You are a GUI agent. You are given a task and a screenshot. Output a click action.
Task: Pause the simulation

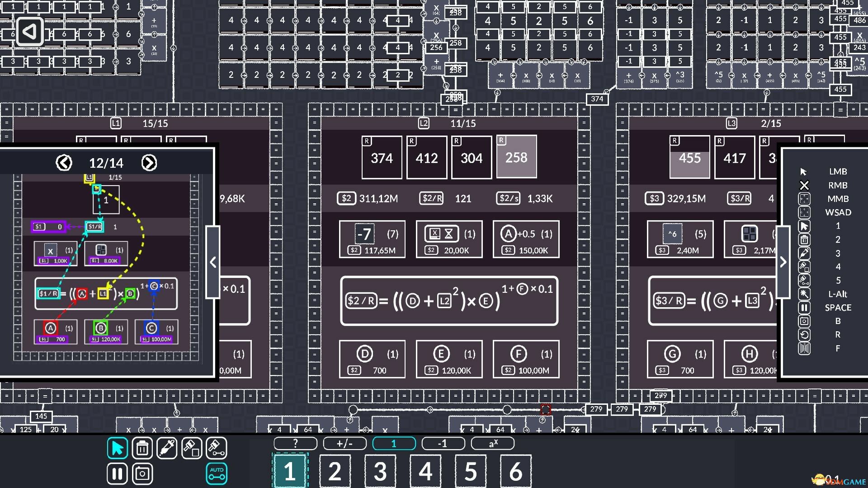[x=117, y=474]
